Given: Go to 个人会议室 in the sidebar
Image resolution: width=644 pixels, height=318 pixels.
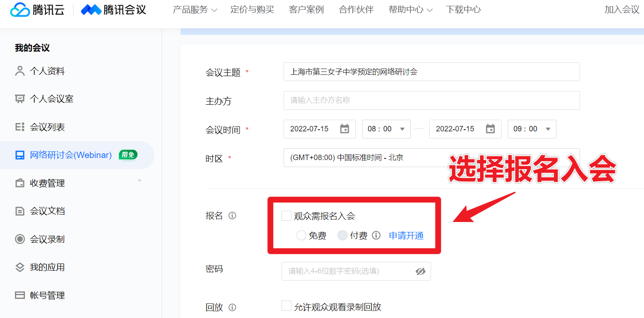Looking at the screenshot, I should tap(51, 99).
